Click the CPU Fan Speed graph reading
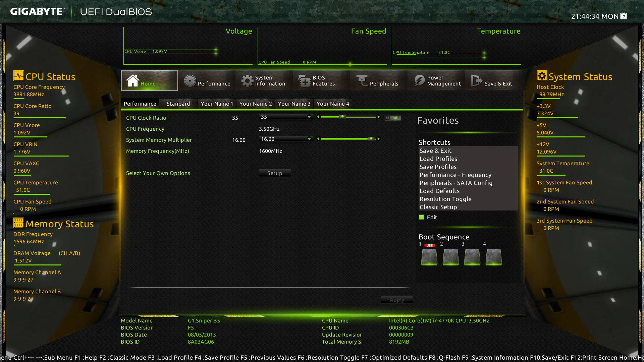Screen dimensions: 644x362 pyautogui.click(x=287, y=62)
